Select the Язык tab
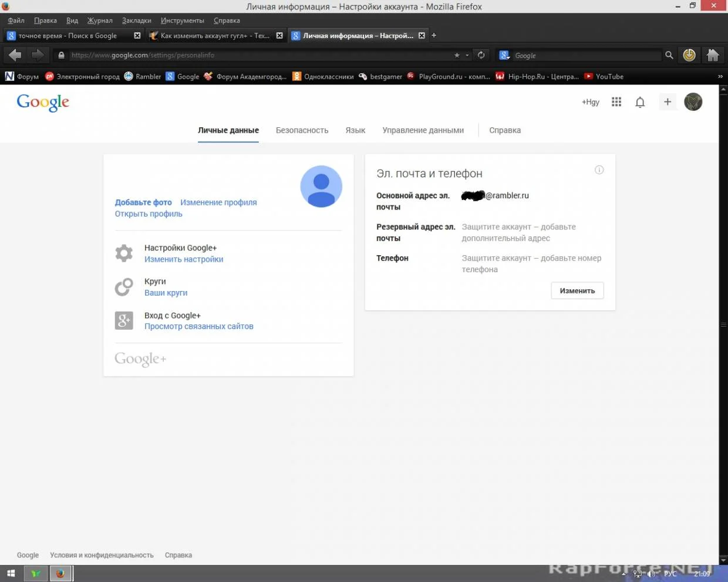This screenshot has height=582, width=728. click(x=355, y=130)
